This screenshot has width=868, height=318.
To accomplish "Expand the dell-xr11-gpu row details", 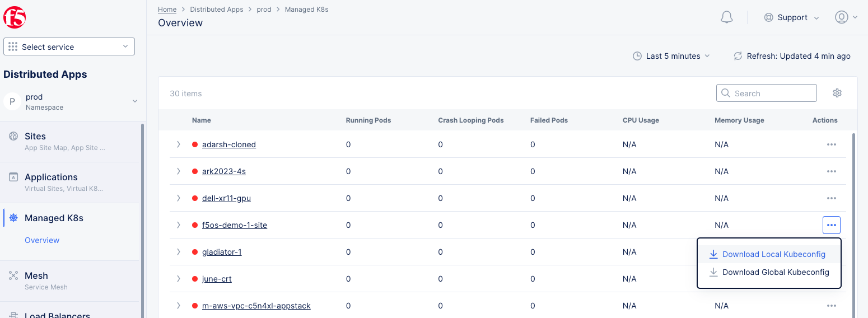I will tap(179, 198).
